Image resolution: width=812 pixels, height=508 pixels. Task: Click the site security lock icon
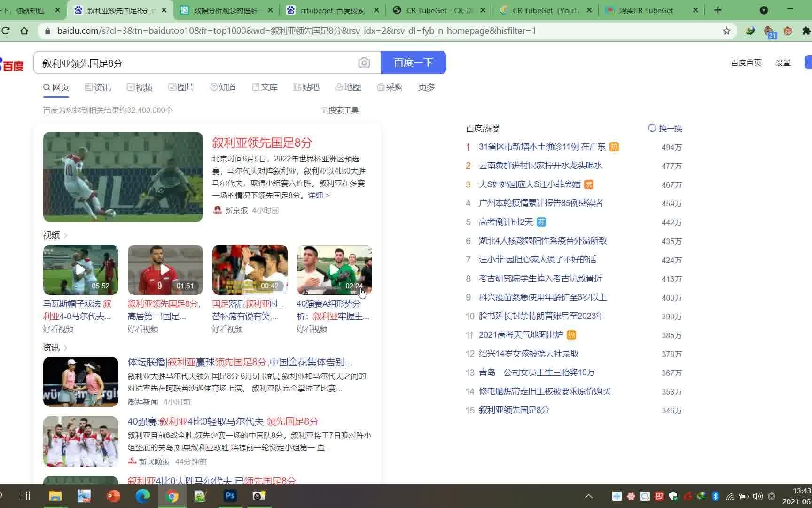pyautogui.click(x=47, y=31)
